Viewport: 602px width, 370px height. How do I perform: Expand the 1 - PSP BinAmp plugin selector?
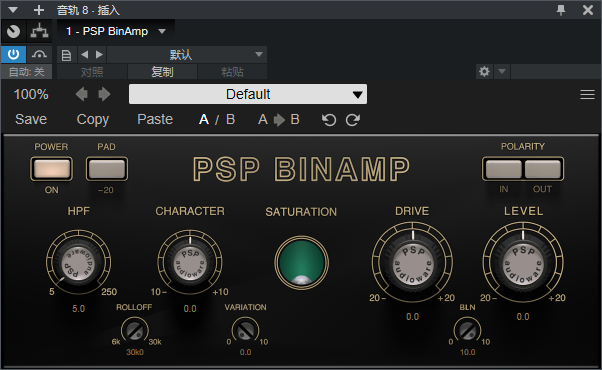pos(116,31)
